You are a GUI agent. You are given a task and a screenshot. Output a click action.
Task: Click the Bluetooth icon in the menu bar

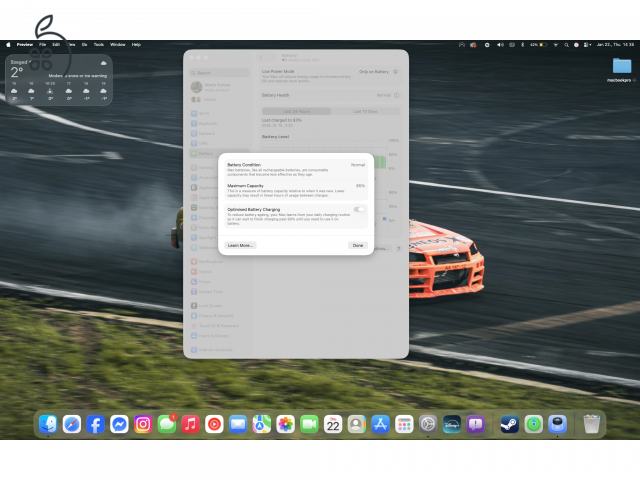click(522, 45)
